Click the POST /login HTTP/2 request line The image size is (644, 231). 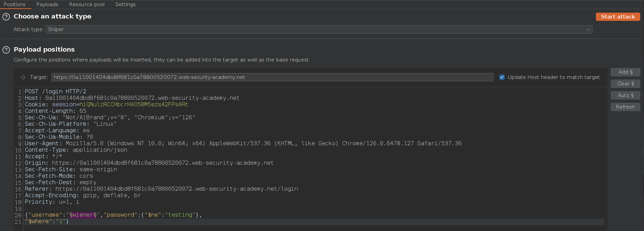tap(56, 92)
